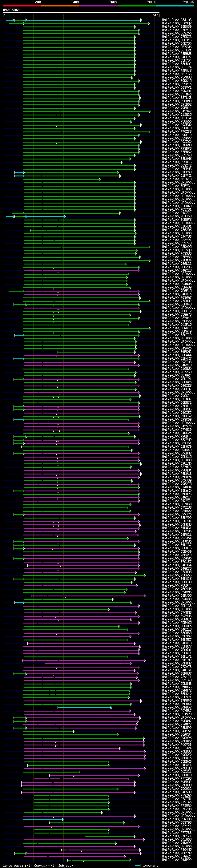Choose hit UniRef100_B6T6E3
197x868 pixels.
pos(177,179)
